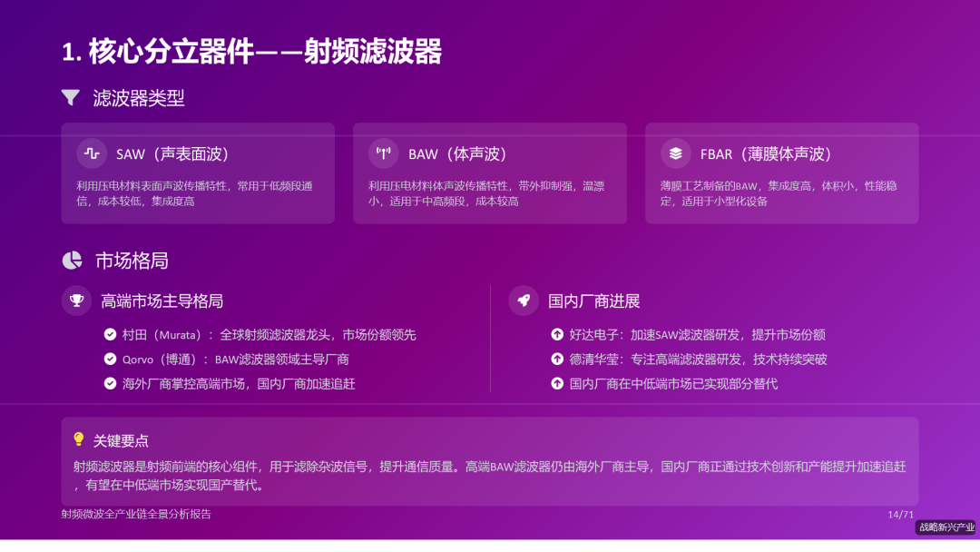Select the SAW waveform icon
Image resolution: width=980 pixels, height=552 pixels.
(x=92, y=154)
